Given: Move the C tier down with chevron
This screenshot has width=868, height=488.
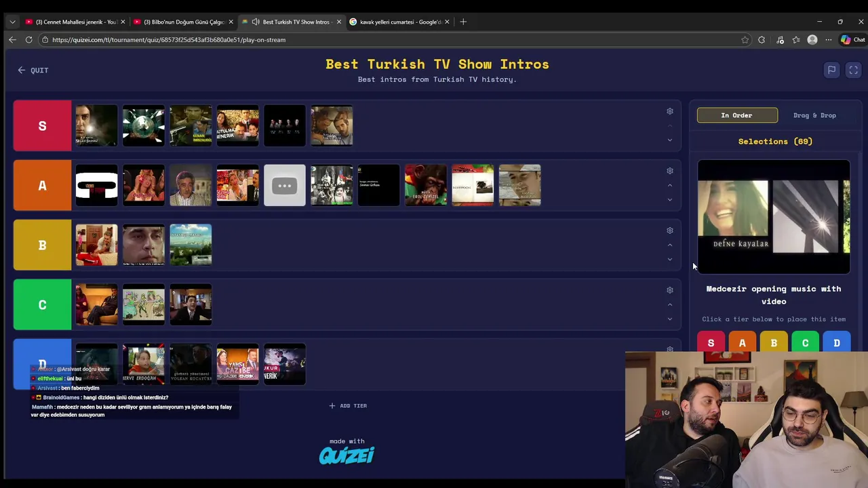Looking at the screenshot, I should (x=670, y=319).
